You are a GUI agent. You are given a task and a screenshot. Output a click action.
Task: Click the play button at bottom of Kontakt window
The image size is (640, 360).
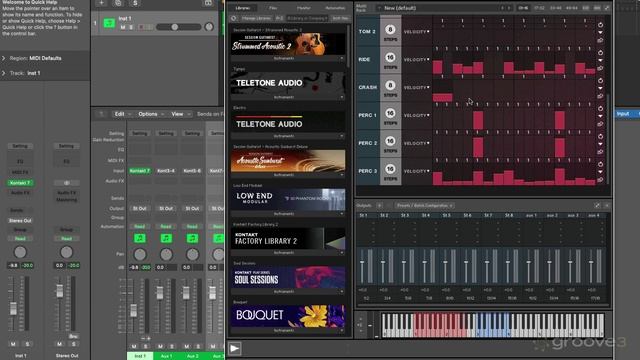click(234, 348)
